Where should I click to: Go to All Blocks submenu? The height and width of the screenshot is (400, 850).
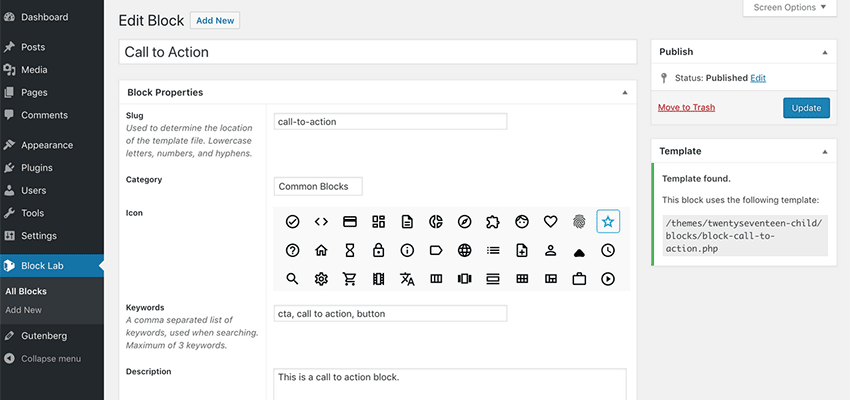pos(26,291)
